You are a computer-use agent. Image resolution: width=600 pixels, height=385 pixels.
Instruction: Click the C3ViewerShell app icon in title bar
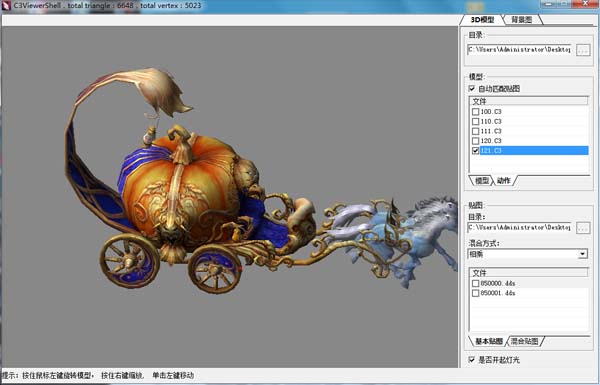tap(6, 6)
